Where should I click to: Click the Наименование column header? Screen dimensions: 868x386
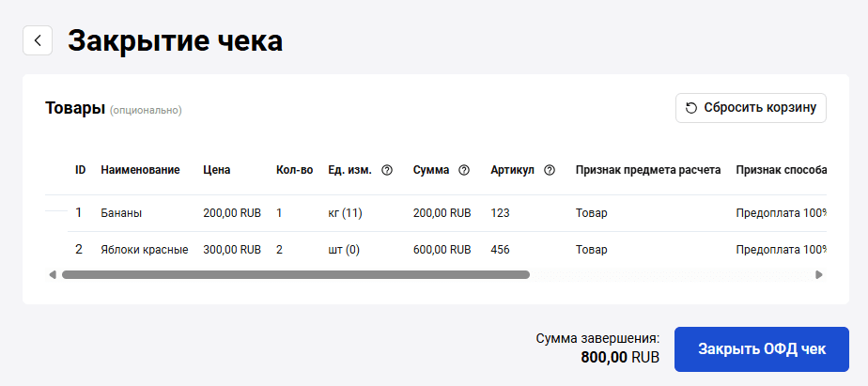tap(140, 170)
